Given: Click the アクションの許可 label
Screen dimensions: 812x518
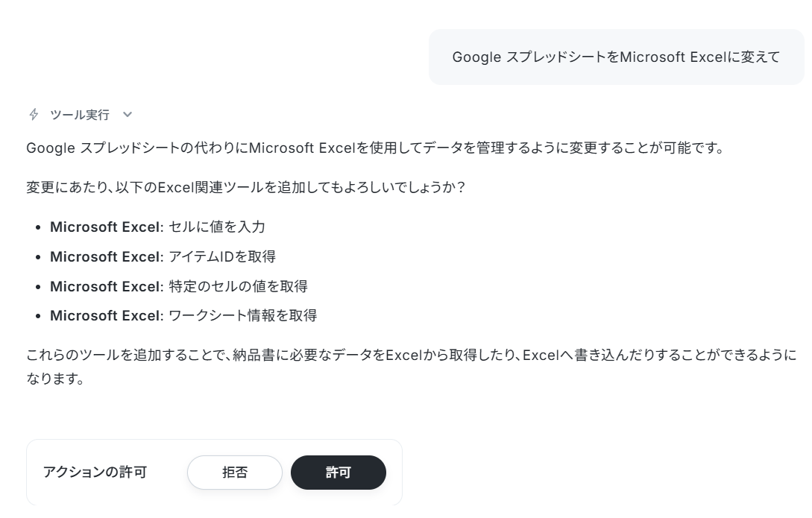Looking at the screenshot, I should tap(95, 472).
